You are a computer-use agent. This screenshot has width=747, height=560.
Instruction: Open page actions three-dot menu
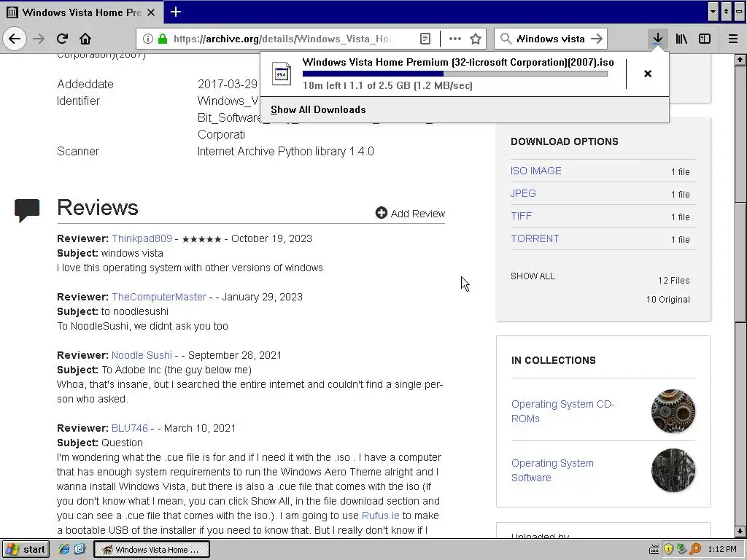point(455,39)
